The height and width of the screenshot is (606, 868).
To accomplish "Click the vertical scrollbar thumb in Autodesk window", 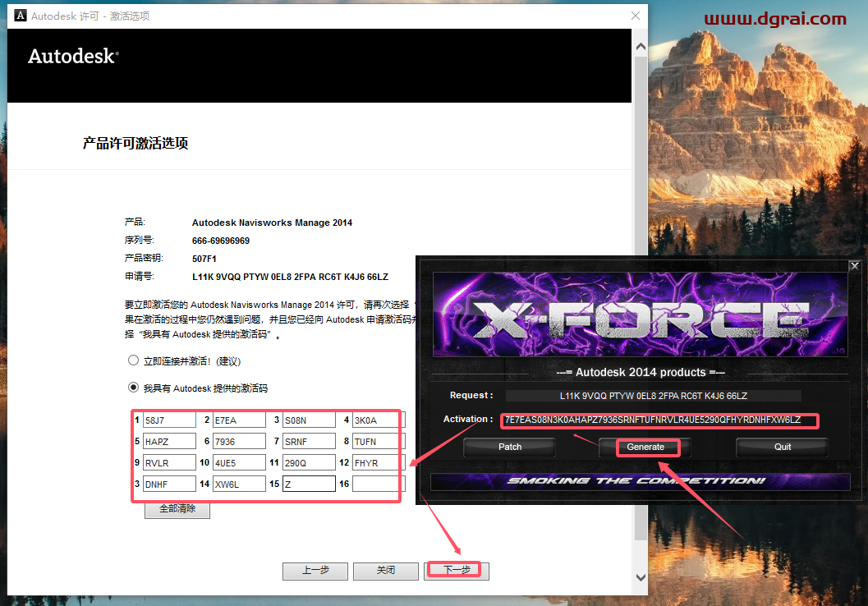I will tap(641, 298).
